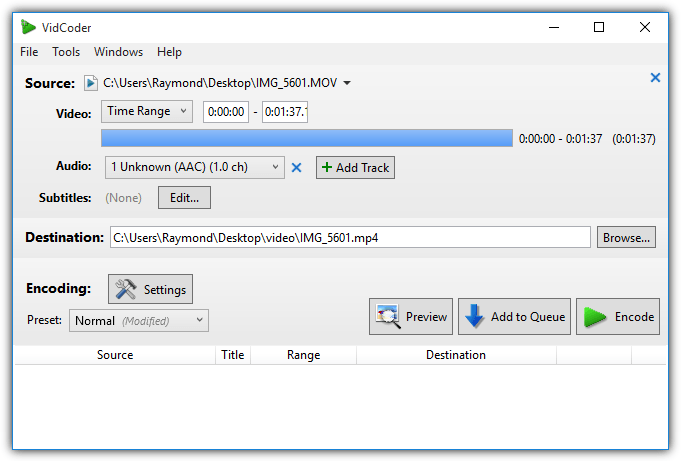Open the Help menu
Screen dimensions: 681x461
[x=169, y=52]
